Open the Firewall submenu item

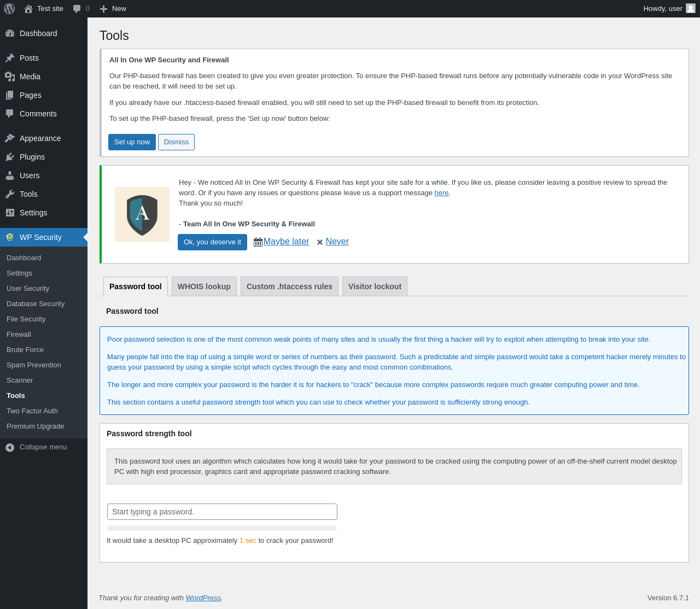point(44,335)
